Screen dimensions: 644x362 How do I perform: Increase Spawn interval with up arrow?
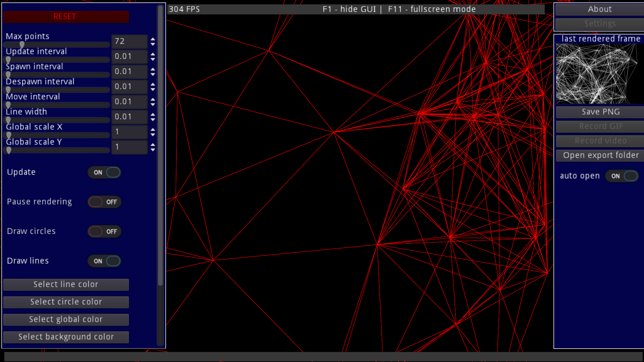(x=153, y=69)
